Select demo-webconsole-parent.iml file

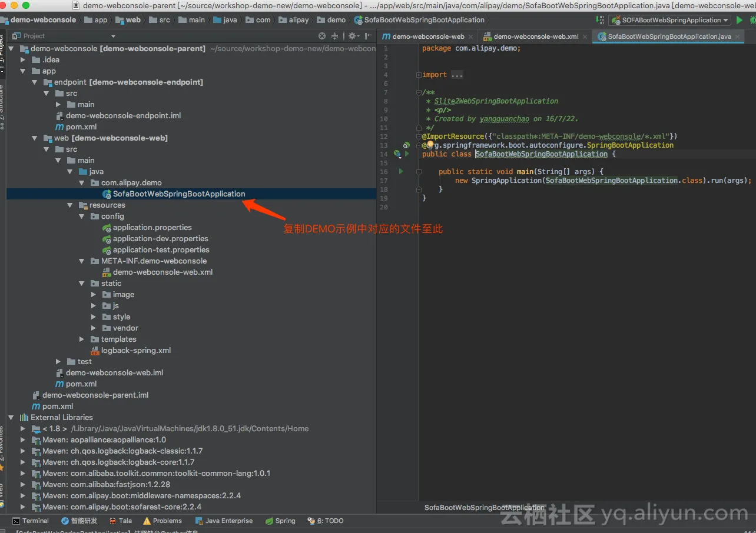click(89, 395)
